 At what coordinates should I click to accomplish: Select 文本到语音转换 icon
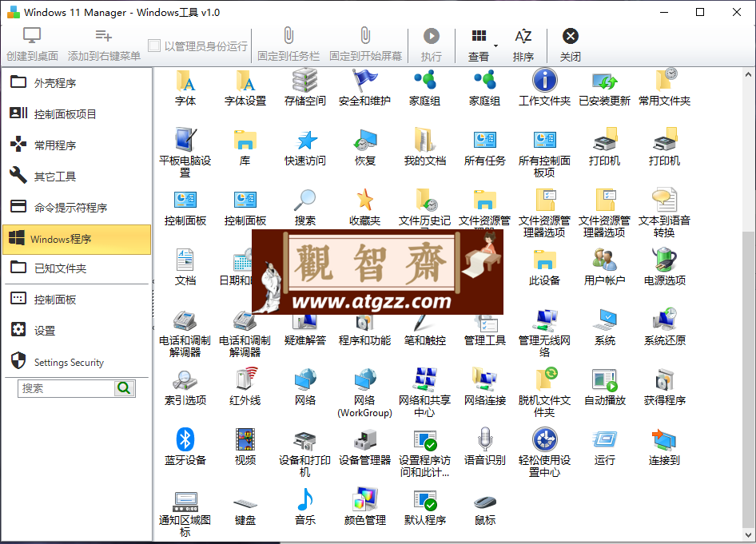tap(664, 212)
